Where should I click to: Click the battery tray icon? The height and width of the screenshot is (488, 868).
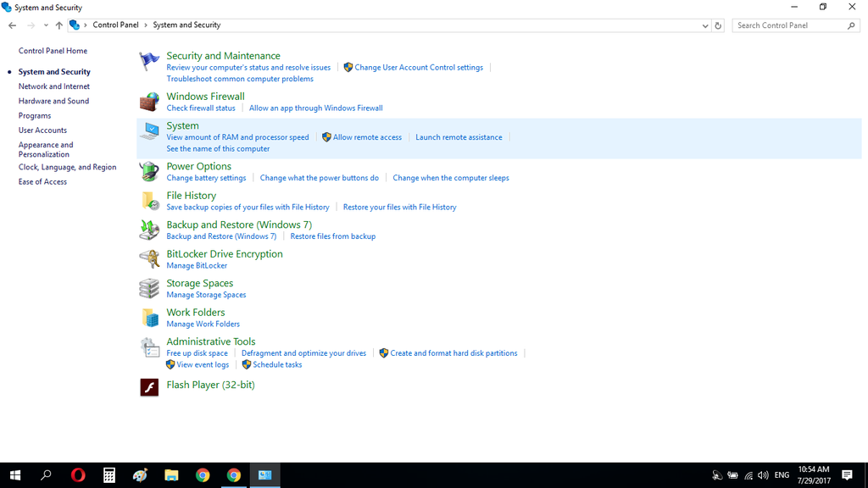pos(733,475)
